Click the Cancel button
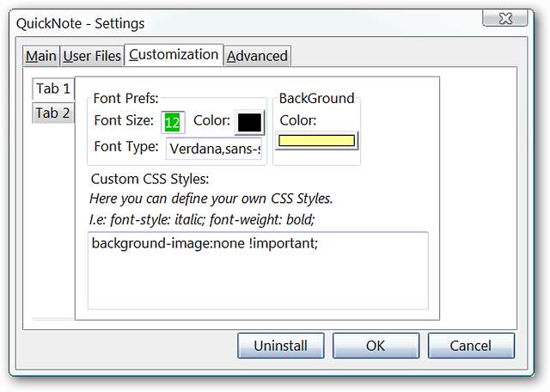 pyautogui.click(x=471, y=346)
